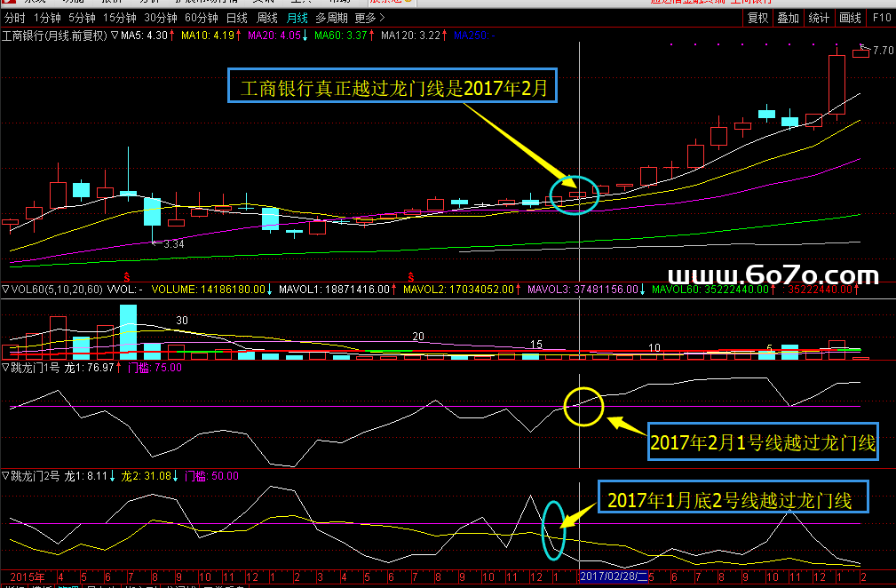Select the 日线 daily period tab

pyautogui.click(x=237, y=18)
